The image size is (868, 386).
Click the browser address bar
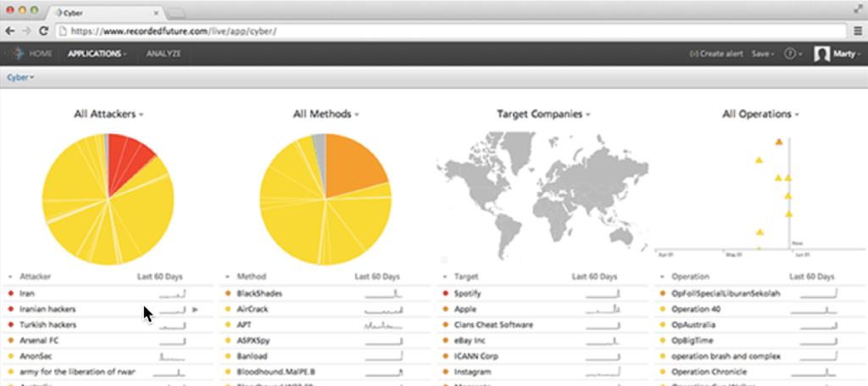click(451, 31)
